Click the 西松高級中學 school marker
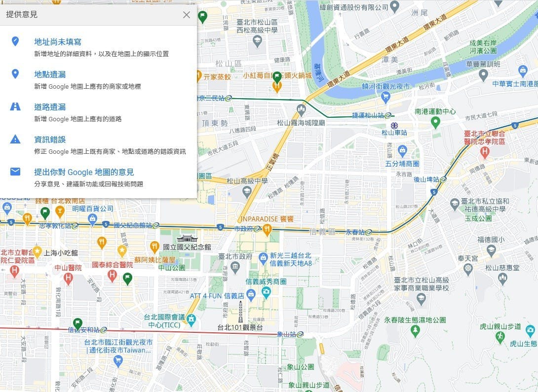This screenshot has width=538, height=392. [257, 42]
